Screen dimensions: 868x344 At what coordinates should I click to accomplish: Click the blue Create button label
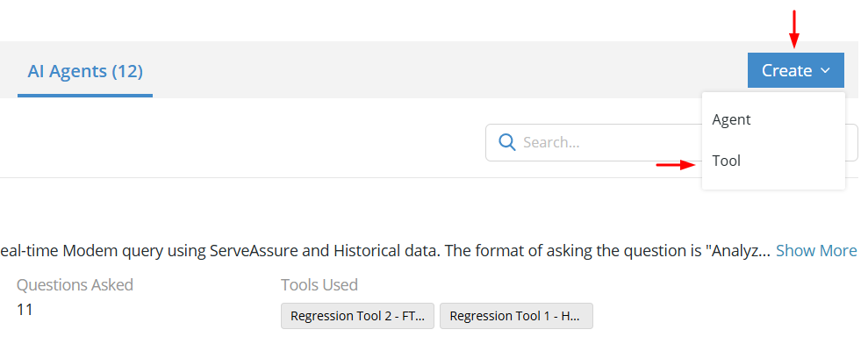tap(786, 70)
